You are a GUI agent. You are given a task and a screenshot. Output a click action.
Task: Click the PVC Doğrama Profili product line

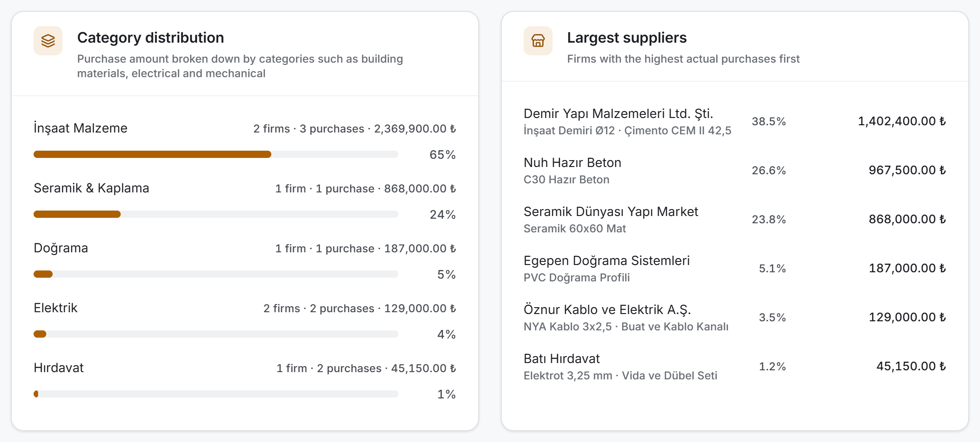tap(577, 278)
